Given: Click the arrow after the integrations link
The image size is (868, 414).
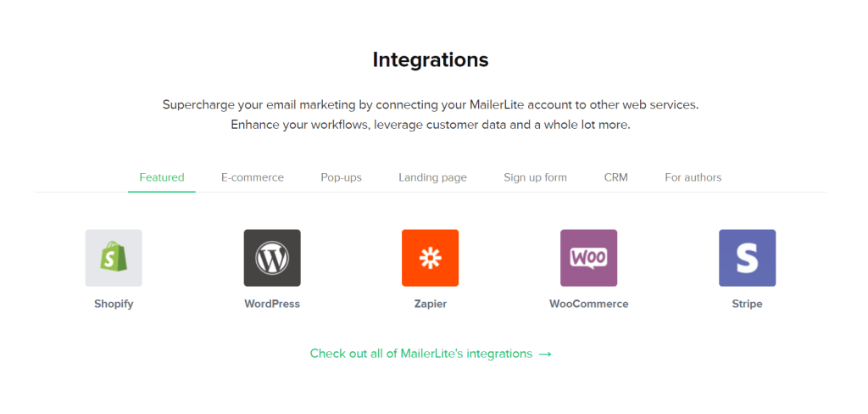Looking at the screenshot, I should tap(545, 354).
